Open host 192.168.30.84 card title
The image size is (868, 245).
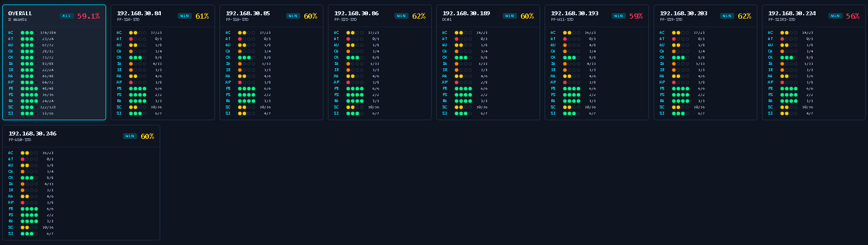pyautogui.click(x=139, y=14)
